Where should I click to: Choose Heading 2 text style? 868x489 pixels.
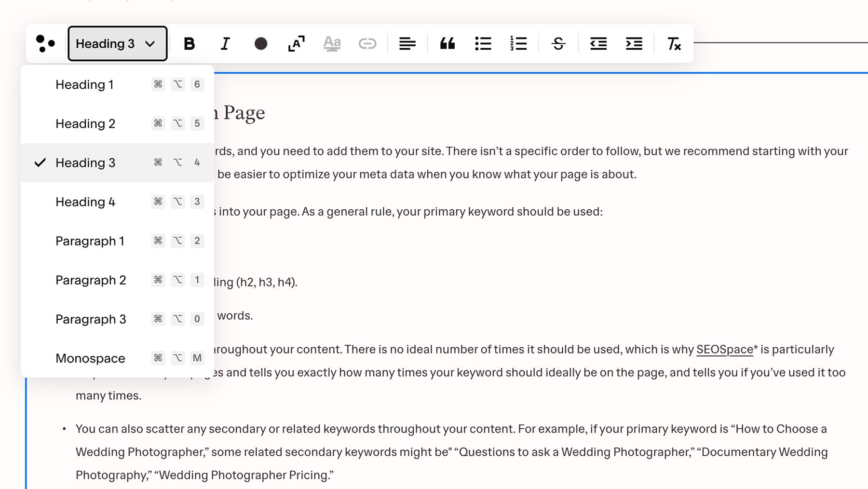[x=117, y=123]
